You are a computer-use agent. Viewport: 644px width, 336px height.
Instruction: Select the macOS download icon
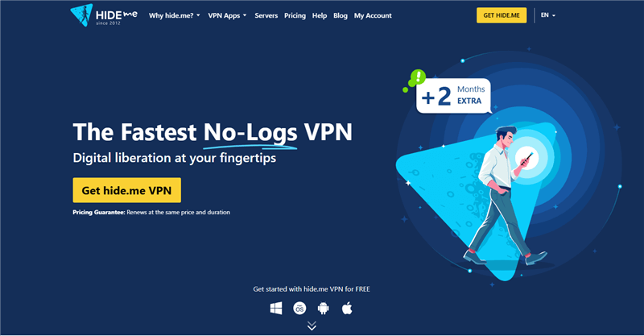pos(299,308)
